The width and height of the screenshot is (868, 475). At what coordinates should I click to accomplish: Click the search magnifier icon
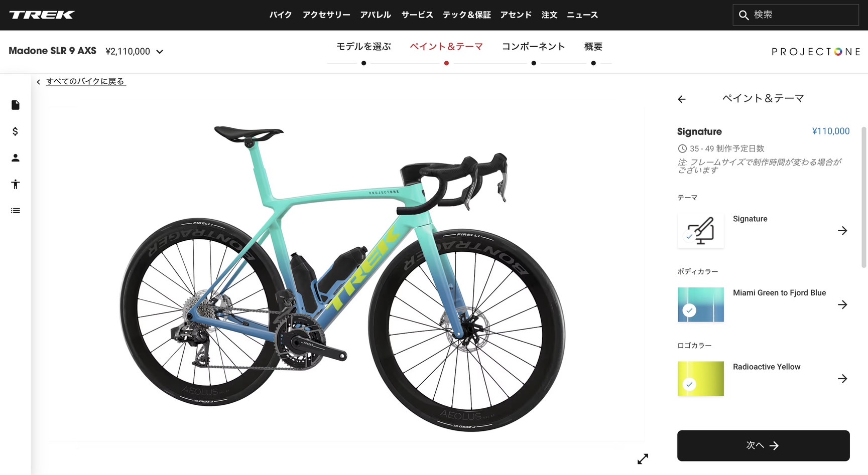(743, 15)
